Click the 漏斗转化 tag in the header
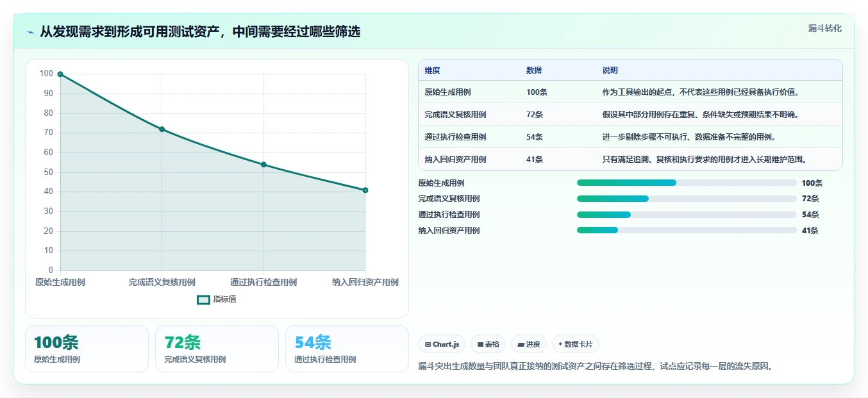The height and width of the screenshot is (398, 868). click(x=825, y=29)
